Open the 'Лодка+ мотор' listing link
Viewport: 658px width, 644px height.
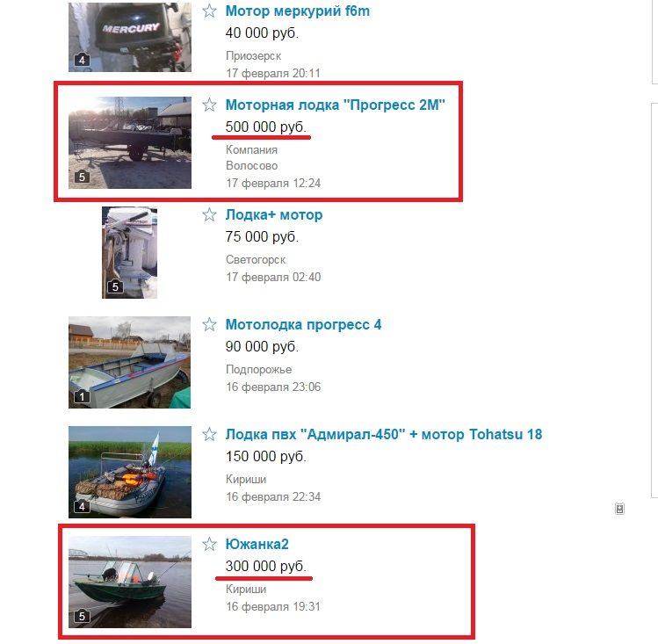click(x=273, y=214)
